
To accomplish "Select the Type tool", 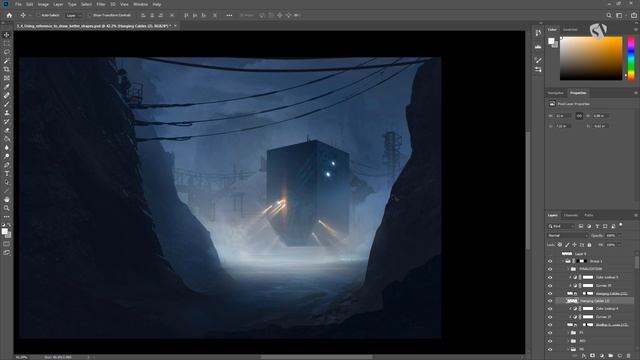I will 7,173.
